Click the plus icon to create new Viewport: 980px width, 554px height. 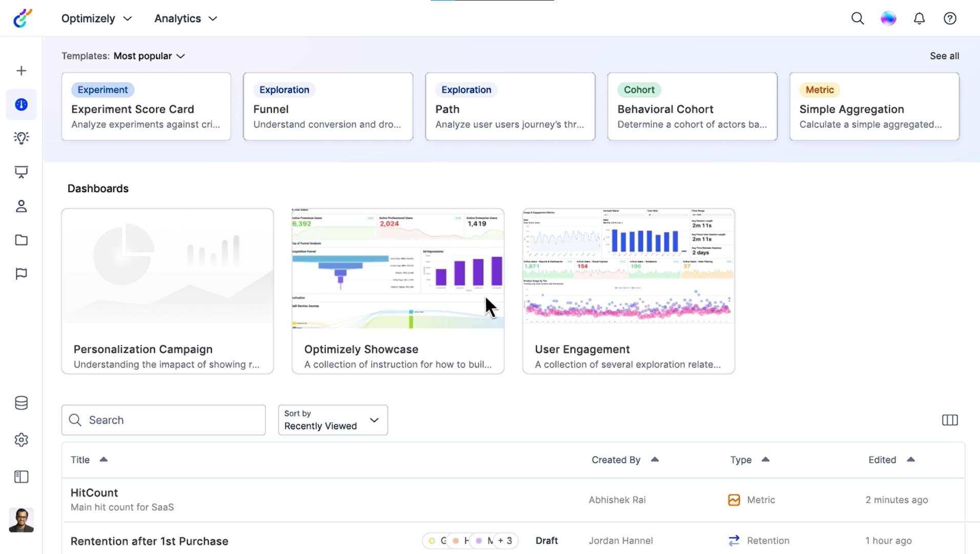click(x=21, y=71)
